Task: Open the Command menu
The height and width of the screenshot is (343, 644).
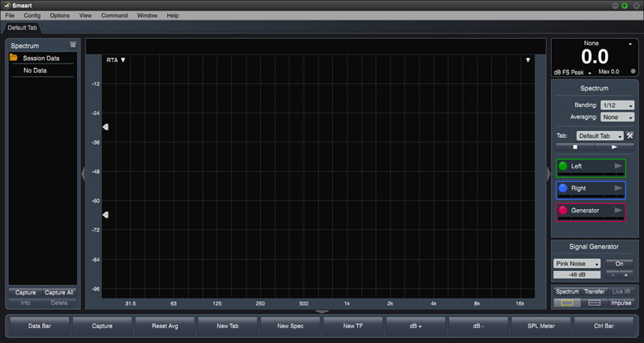Action: 114,15
